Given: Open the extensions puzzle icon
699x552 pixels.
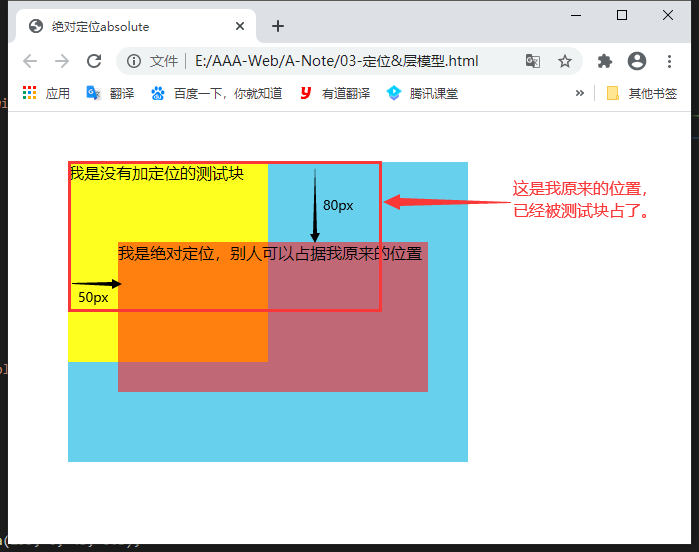Looking at the screenshot, I should 604,61.
